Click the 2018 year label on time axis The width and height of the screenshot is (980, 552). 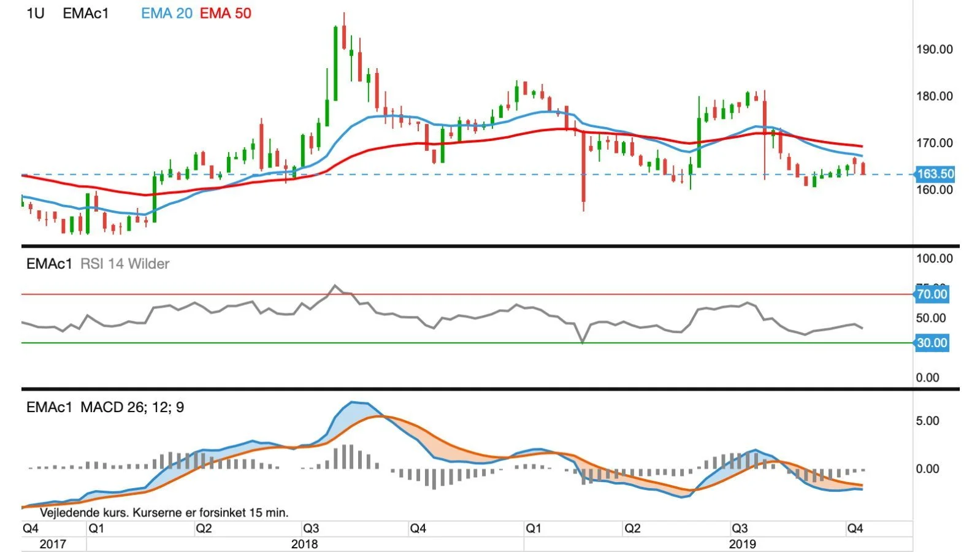[x=305, y=544]
